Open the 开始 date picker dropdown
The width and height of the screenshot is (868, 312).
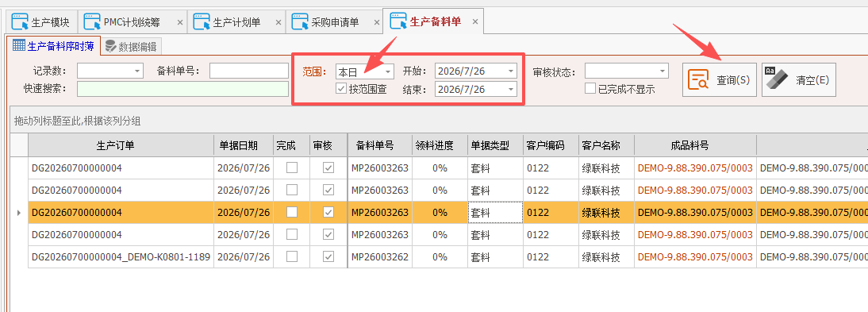pyautogui.click(x=510, y=71)
